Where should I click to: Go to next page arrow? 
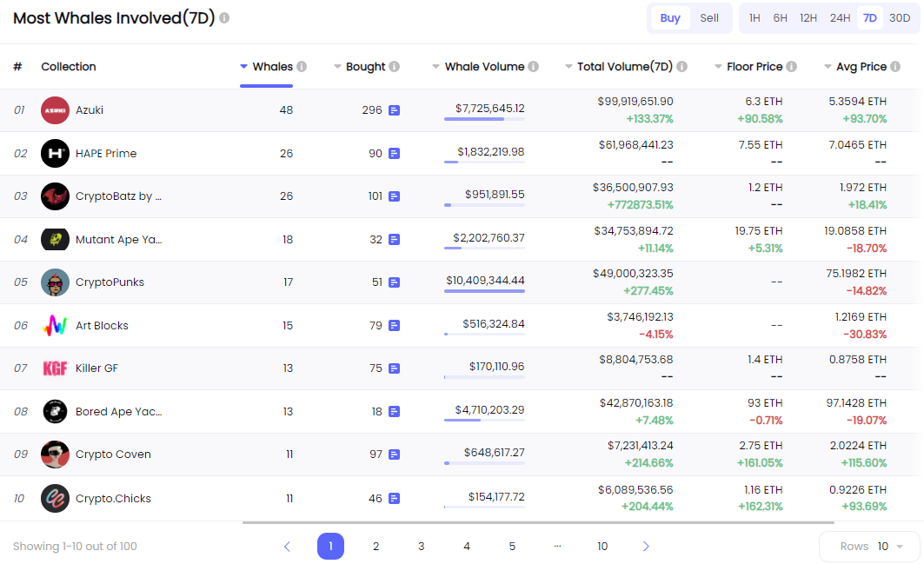click(646, 547)
